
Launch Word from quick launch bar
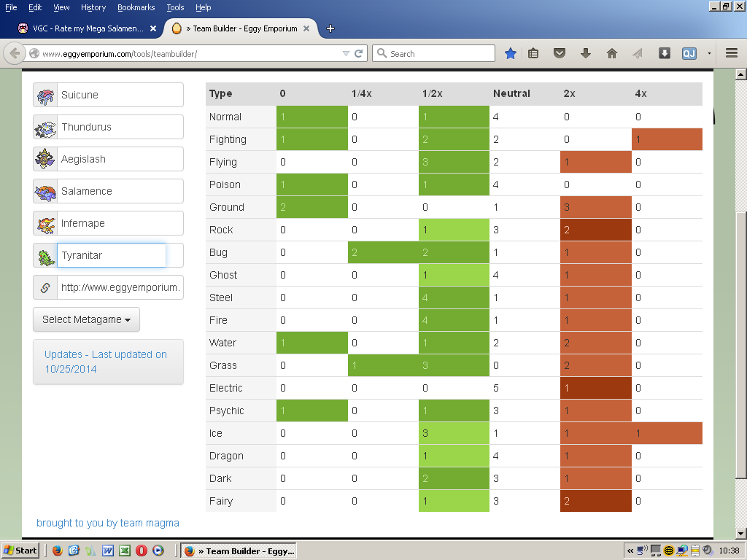pyautogui.click(x=108, y=551)
